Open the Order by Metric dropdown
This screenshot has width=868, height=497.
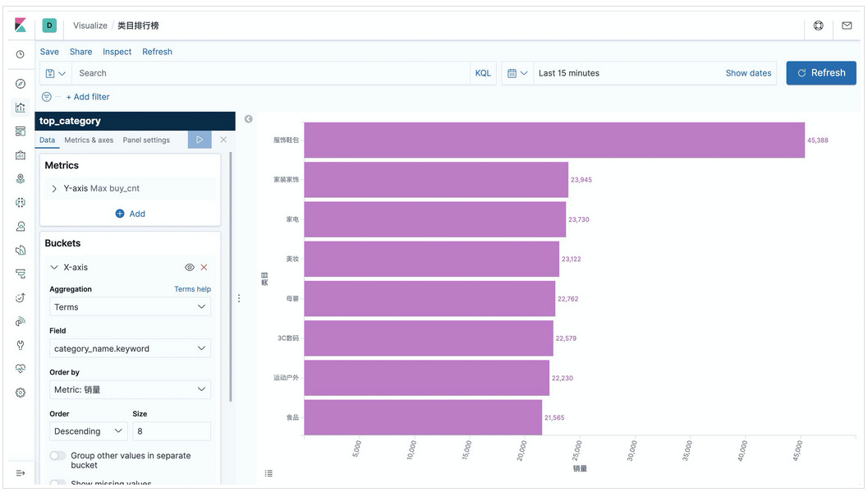(x=130, y=389)
